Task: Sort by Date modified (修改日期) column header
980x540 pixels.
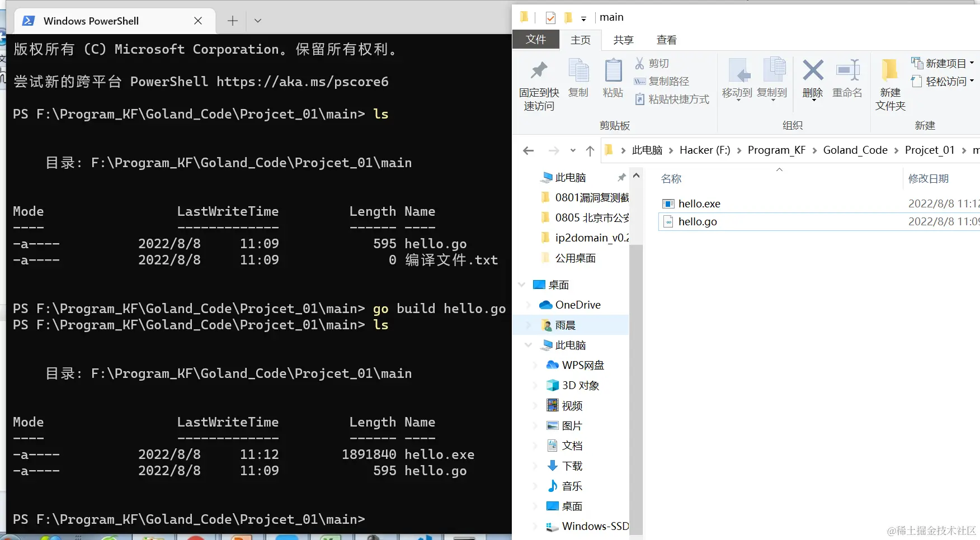Action: (x=929, y=179)
